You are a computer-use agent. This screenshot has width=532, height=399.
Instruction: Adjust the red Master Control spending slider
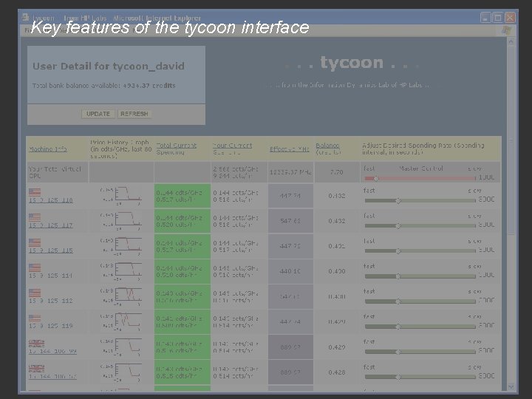(420, 178)
